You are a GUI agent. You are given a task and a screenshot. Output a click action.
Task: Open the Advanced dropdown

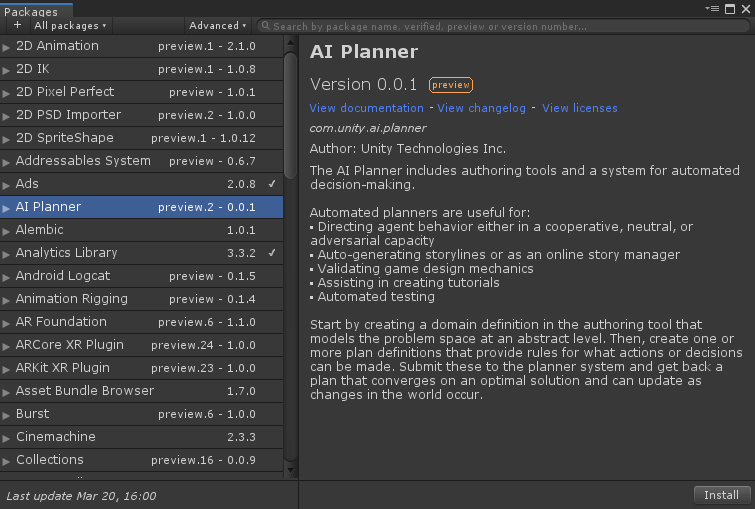tap(218, 26)
